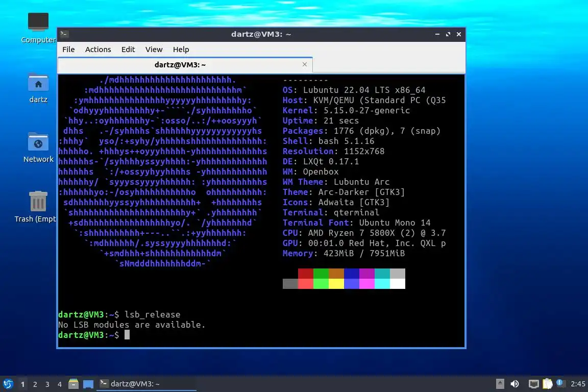Maximize the qterminal window

(x=448, y=34)
